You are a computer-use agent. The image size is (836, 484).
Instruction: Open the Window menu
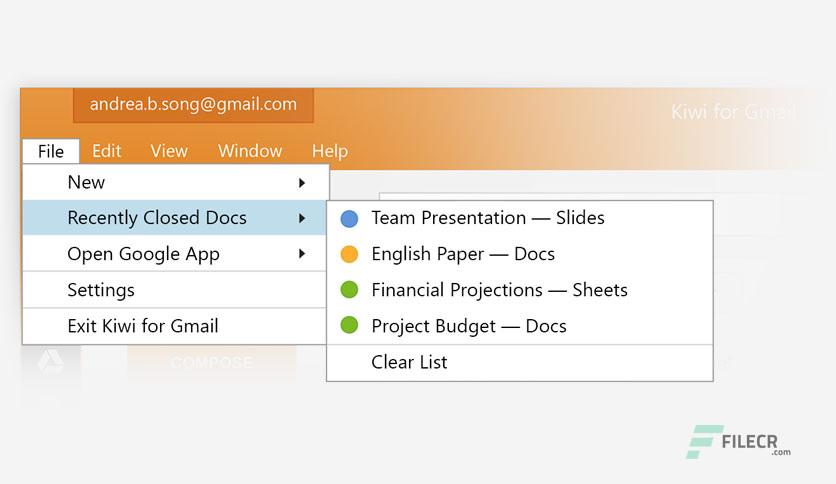coord(250,151)
